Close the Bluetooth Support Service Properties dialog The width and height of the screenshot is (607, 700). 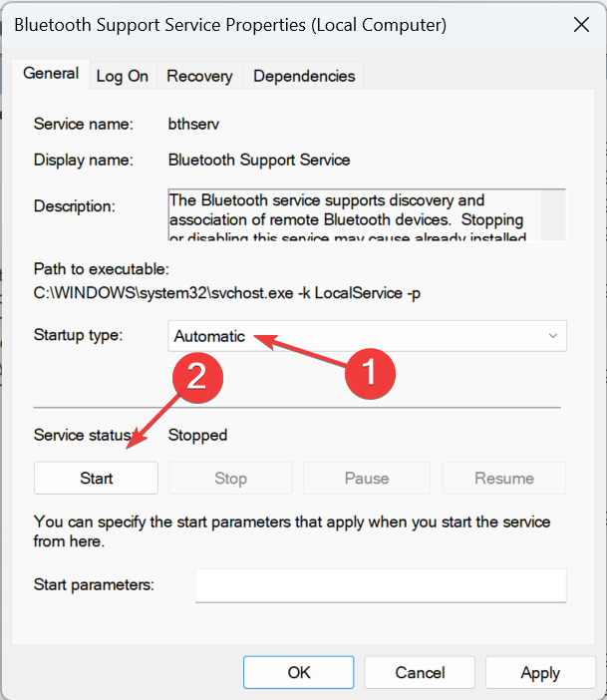click(x=581, y=25)
